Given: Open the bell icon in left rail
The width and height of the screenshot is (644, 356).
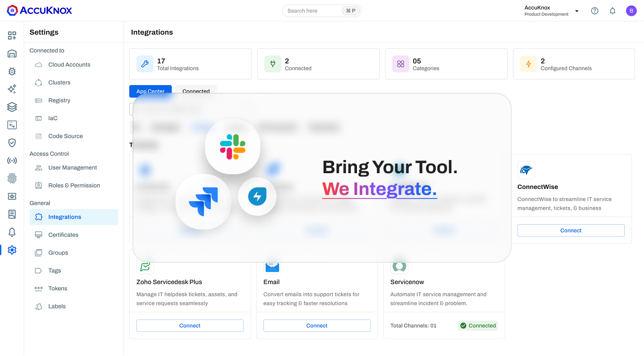Looking at the screenshot, I should [x=12, y=232].
